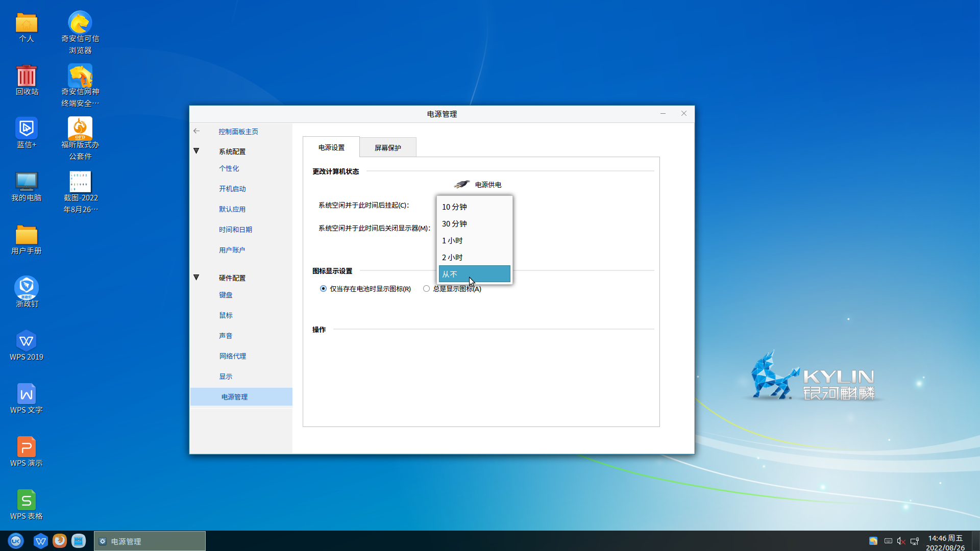This screenshot has width=980, height=551.
Task: Launch 浙政钉 desktop icon
Action: pyautogui.click(x=27, y=288)
